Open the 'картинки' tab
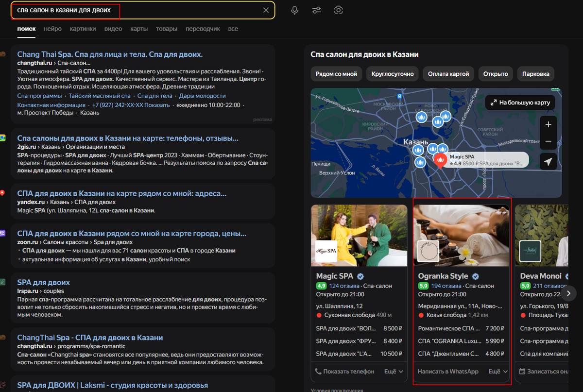Image resolution: width=583 pixels, height=392 pixels. point(83,29)
